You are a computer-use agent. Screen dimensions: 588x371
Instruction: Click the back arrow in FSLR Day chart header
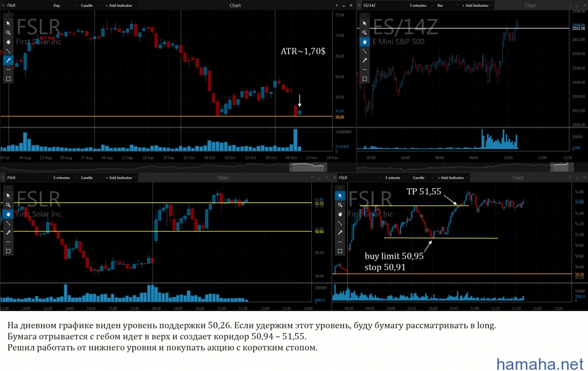336,6
